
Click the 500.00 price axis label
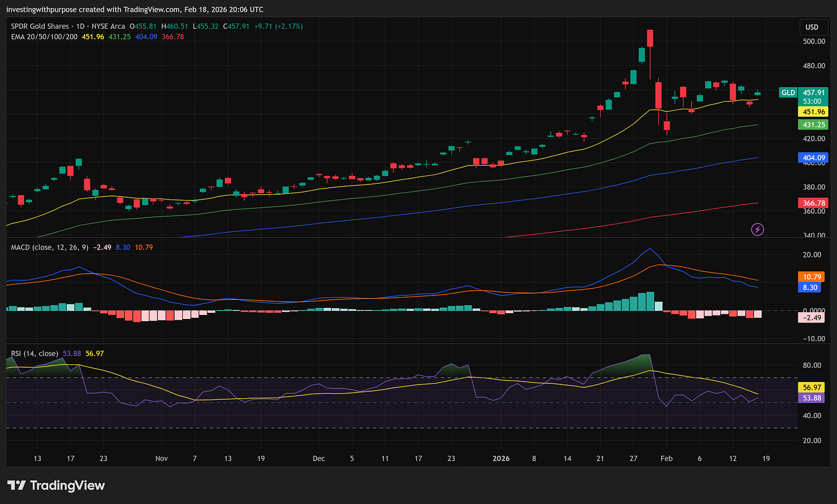pyautogui.click(x=813, y=41)
